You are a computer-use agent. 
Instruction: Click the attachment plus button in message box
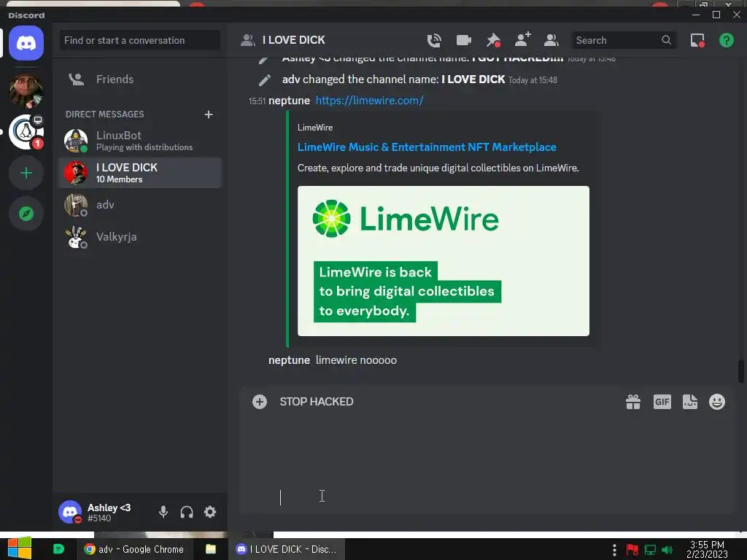260,402
